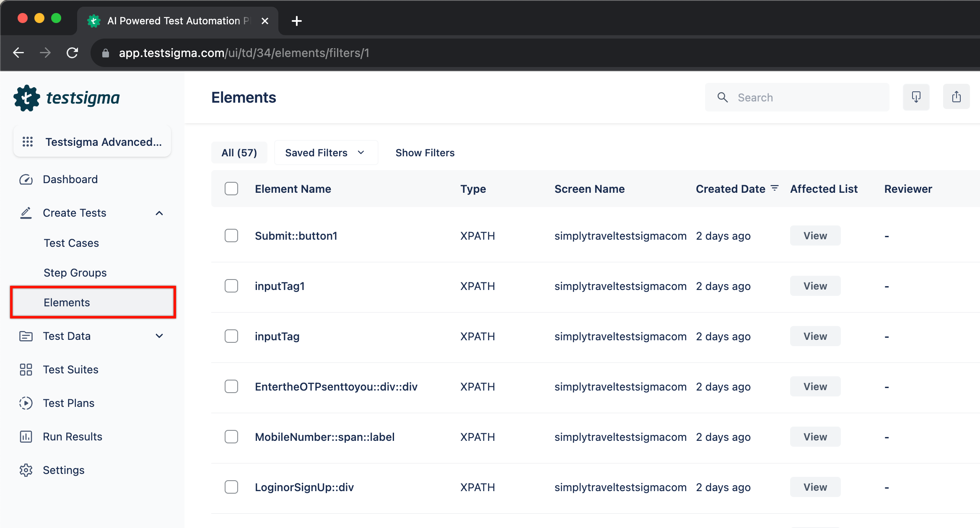The image size is (980, 528).
Task: Click the search magnifier icon
Action: pyautogui.click(x=723, y=98)
